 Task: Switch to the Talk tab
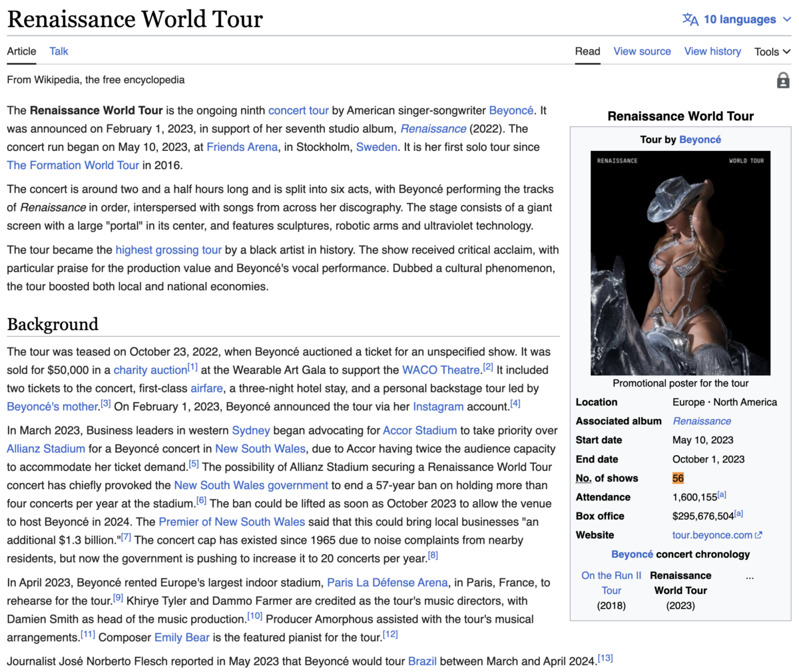59,51
